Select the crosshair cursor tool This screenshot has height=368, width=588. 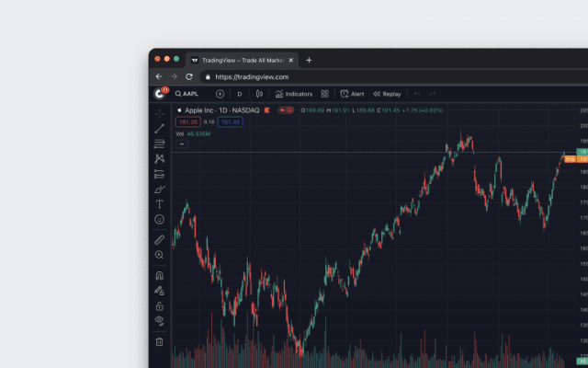159,112
